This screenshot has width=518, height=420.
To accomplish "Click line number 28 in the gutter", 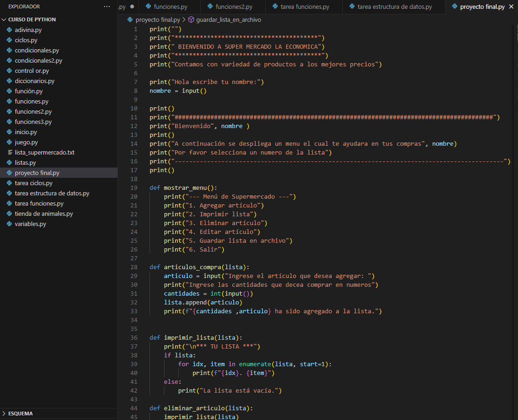I will click(134, 267).
